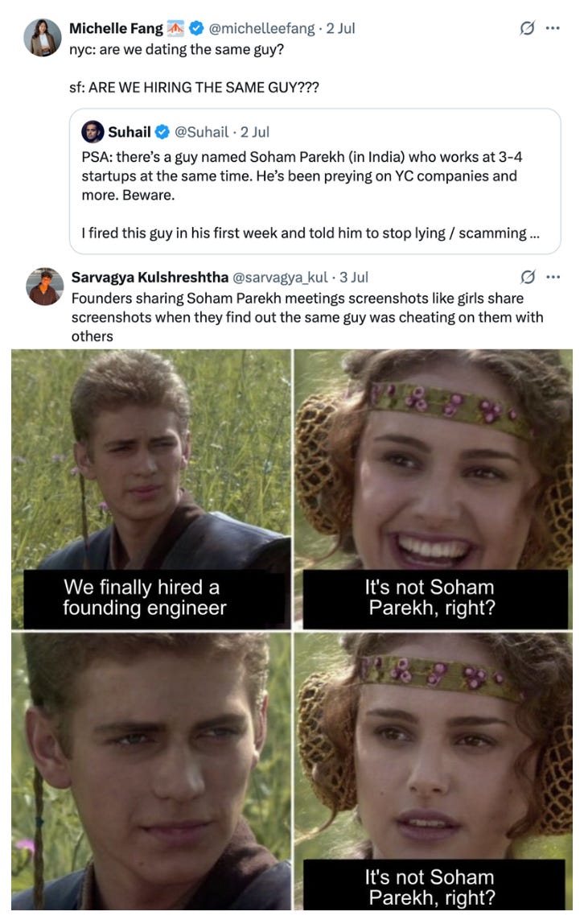The image size is (584, 924).
Task: Open the @michelleefang handle link
Action: tap(261, 28)
